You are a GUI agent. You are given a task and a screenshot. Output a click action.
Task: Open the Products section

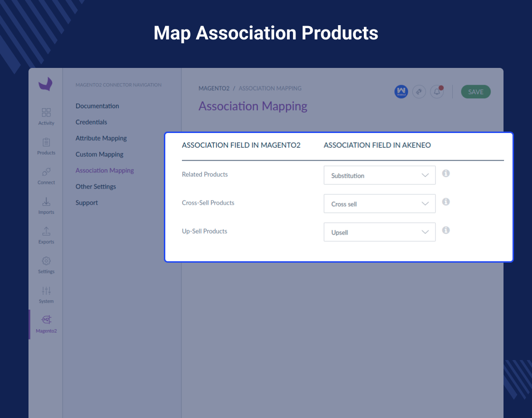[x=46, y=146]
